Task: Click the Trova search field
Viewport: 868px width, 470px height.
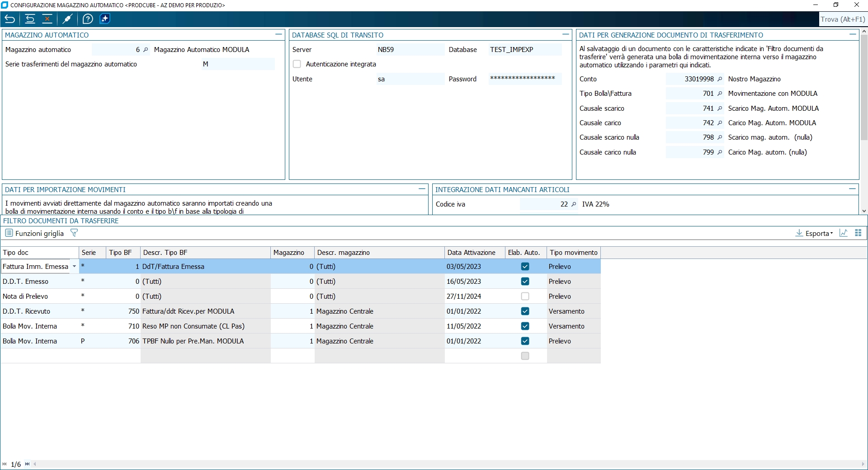Action: tap(842, 19)
